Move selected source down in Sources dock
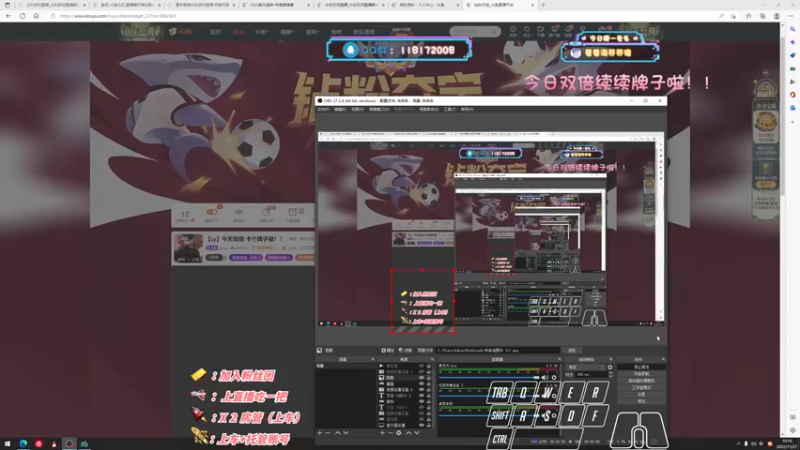The width and height of the screenshot is (800, 450). tap(417, 433)
